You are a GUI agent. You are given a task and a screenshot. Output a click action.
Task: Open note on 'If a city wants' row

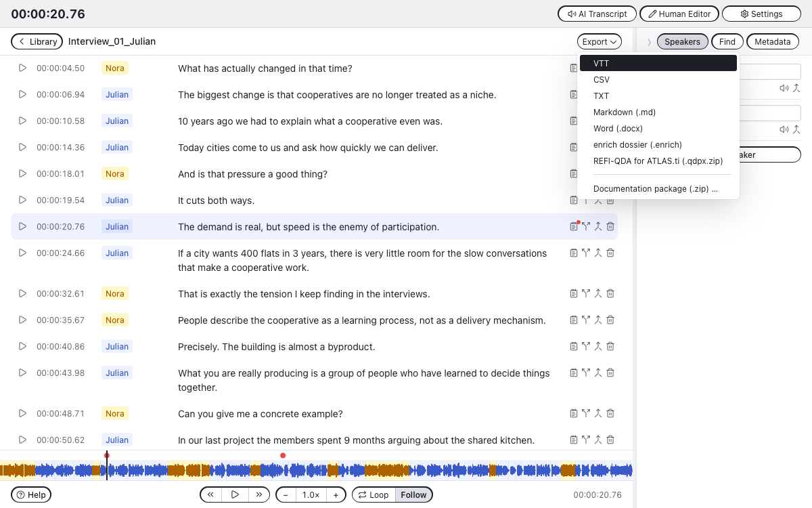574,253
